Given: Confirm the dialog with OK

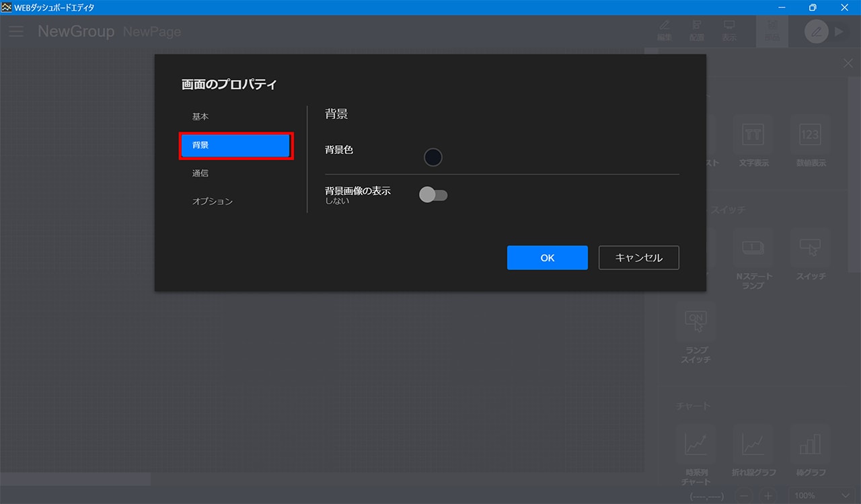Looking at the screenshot, I should pyautogui.click(x=547, y=258).
